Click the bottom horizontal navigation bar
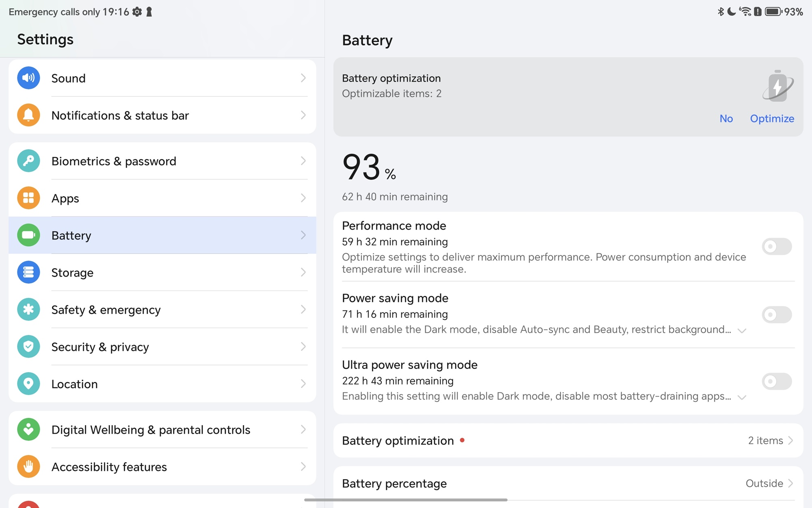 click(406, 500)
